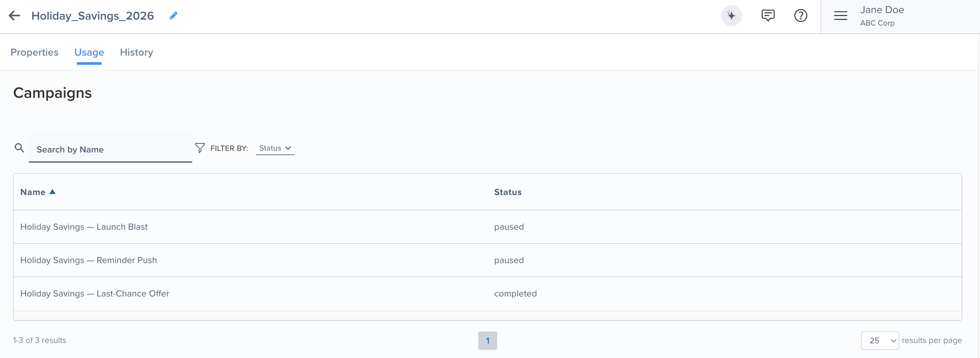Switch to the Properties tab
Viewport: 980px width, 358px height.
pos(34,52)
